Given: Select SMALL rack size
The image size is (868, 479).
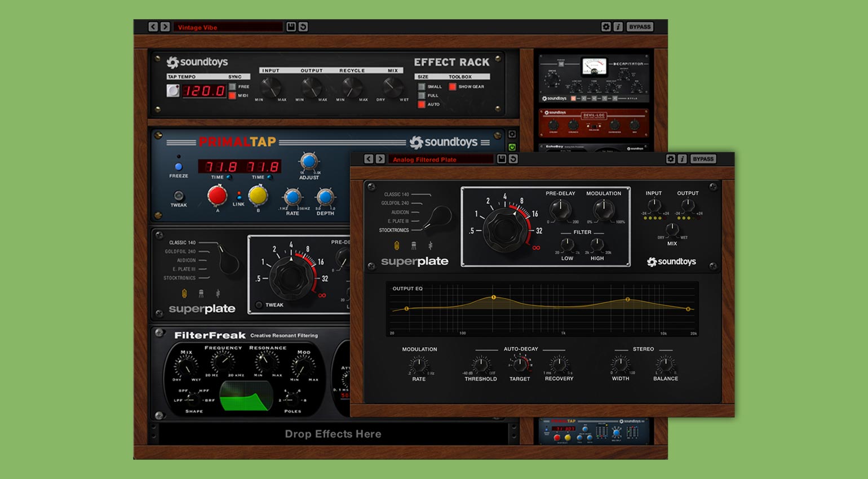Looking at the screenshot, I should pyautogui.click(x=422, y=87).
